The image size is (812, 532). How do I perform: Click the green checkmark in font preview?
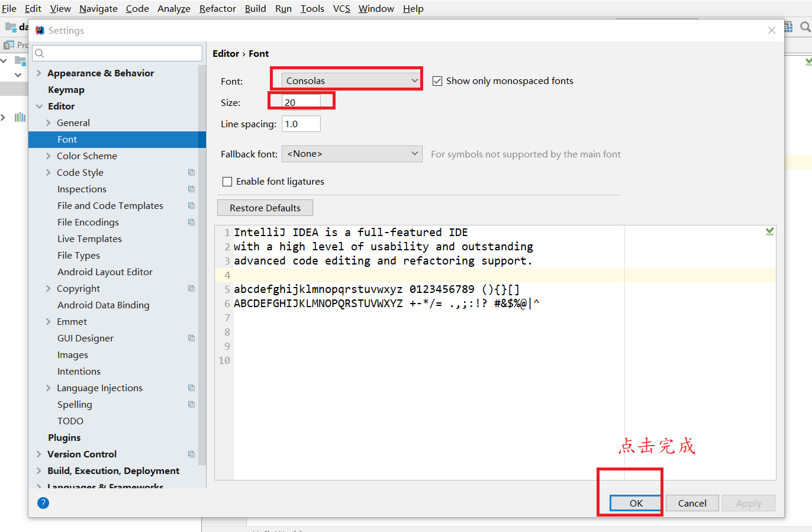click(x=769, y=232)
